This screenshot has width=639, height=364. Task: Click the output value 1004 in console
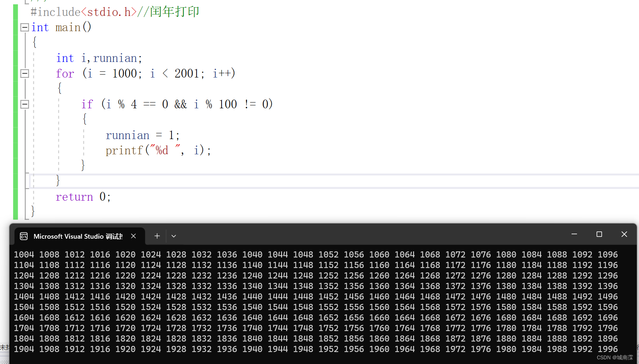(24, 255)
